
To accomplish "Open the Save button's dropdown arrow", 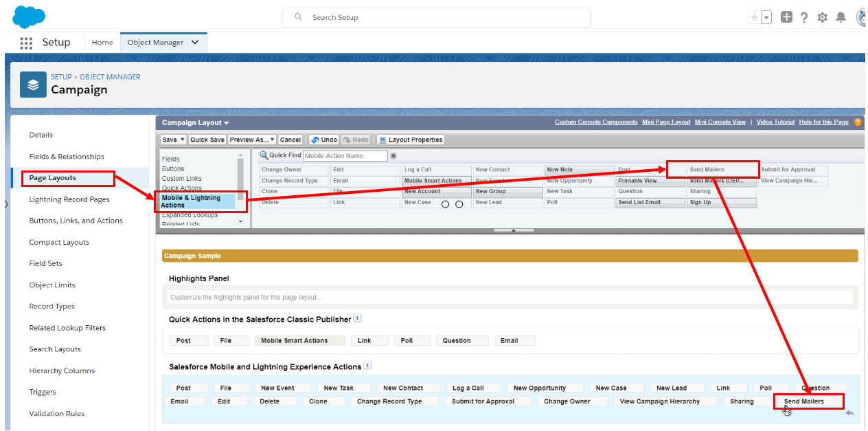I will pos(183,140).
